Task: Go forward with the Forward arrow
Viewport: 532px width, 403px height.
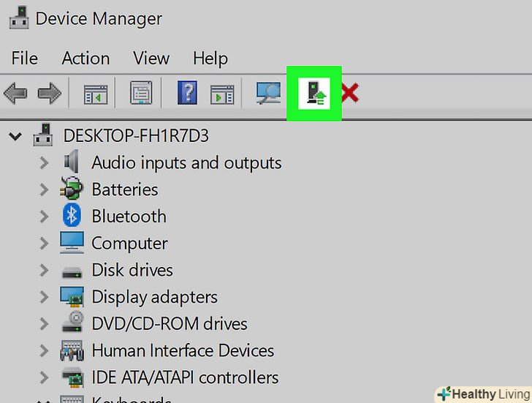Action: click(50, 93)
